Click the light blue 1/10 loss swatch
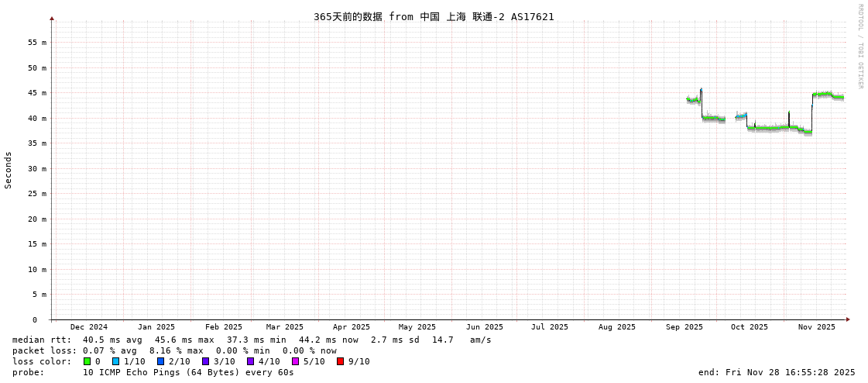868x383 pixels. pos(115,361)
